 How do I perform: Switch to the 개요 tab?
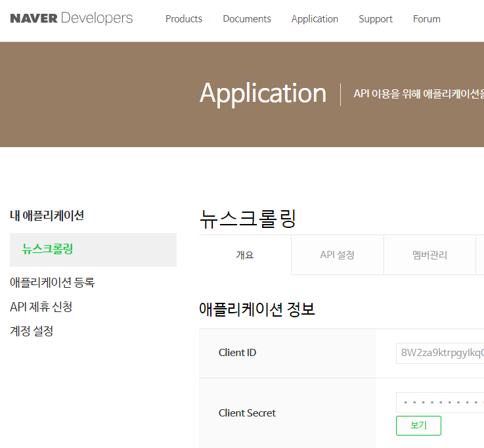coord(245,255)
